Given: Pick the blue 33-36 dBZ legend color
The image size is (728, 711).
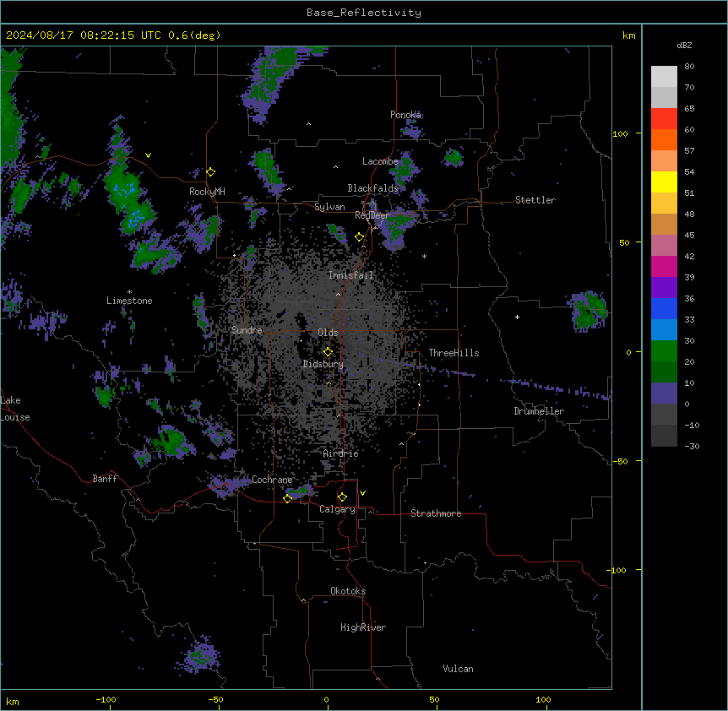Looking at the screenshot, I should click(x=664, y=308).
